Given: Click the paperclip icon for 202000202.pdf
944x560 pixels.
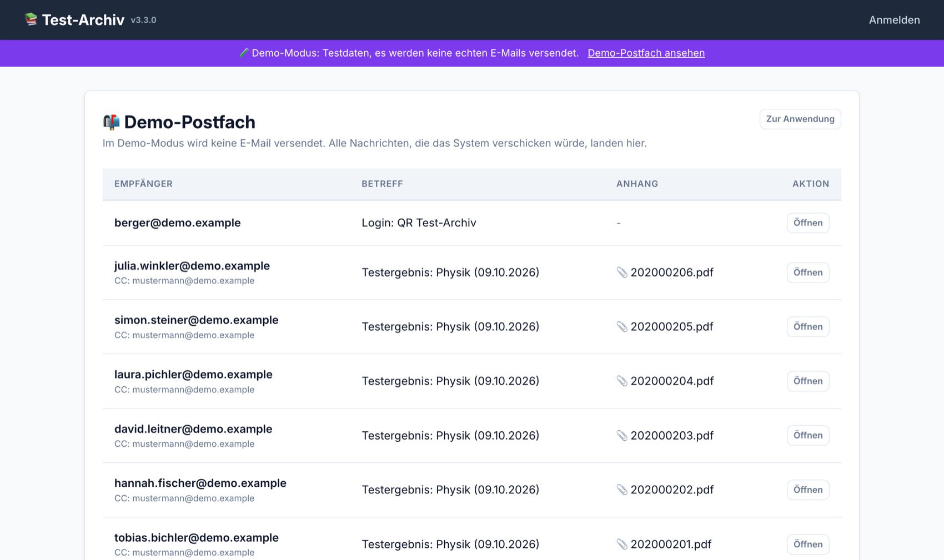Looking at the screenshot, I should tap(622, 490).
